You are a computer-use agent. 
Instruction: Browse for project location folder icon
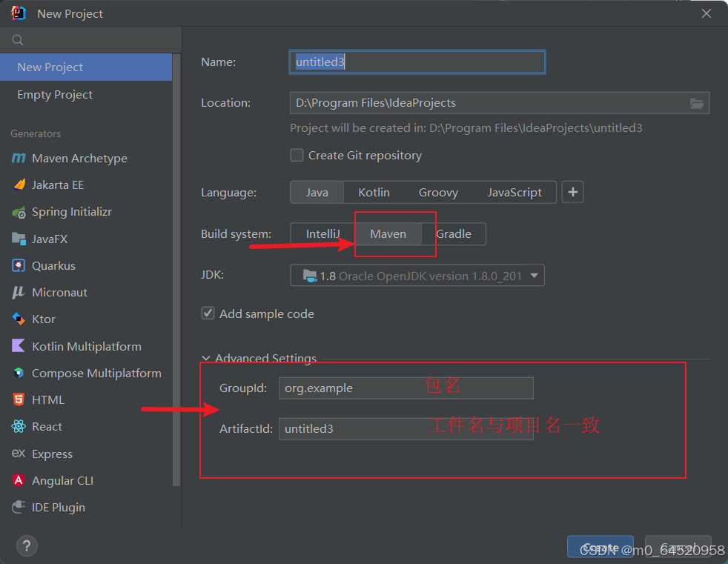click(x=696, y=103)
